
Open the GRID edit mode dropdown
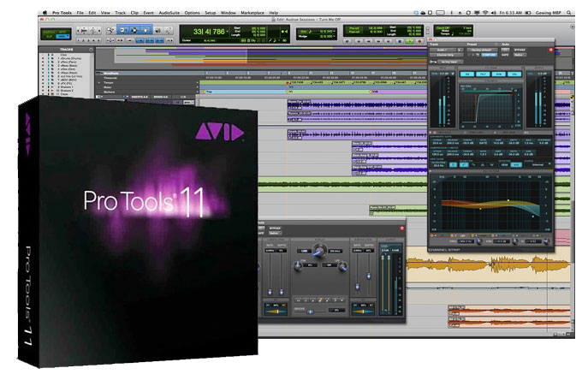[x=62, y=36]
